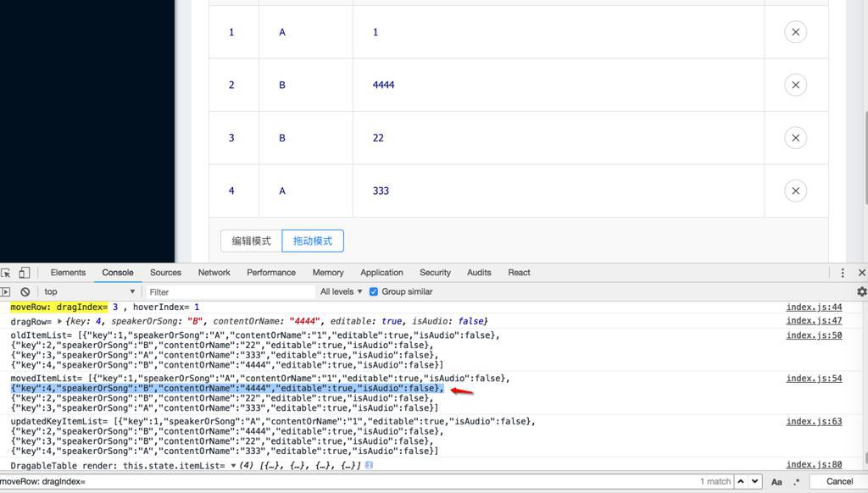Delete row 1 with the X button

[x=795, y=32]
